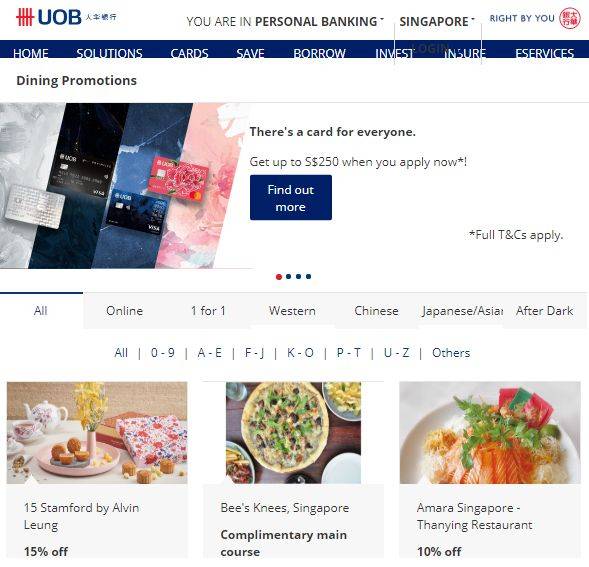Viewport: 589px width, 567px height.
Task: Filter merchants by Others
Action: (x=451, y=353)
